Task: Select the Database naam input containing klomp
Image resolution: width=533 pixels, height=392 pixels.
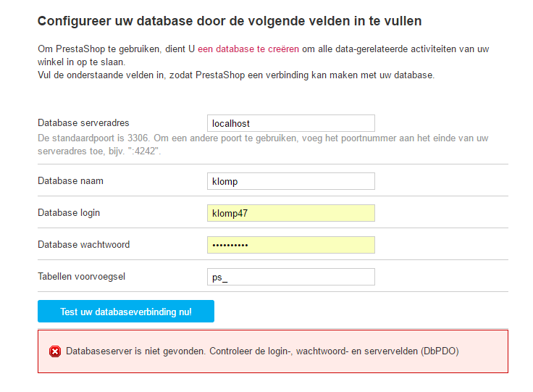Action: (291, 181)
